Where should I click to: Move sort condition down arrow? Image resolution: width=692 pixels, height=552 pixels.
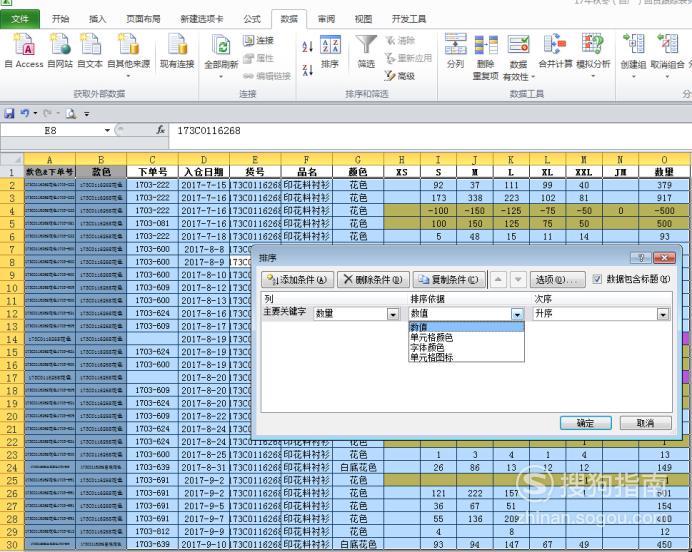[518, 279]
